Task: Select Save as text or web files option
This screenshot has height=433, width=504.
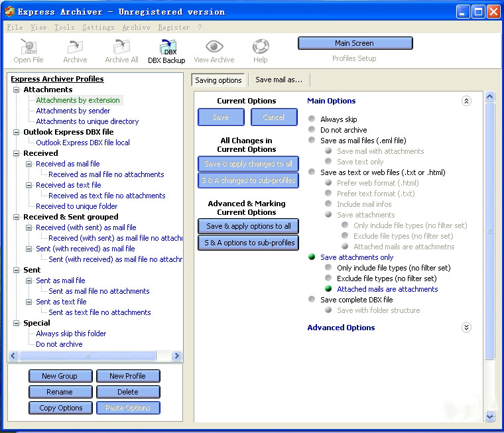Action: (x=312, y=172)
